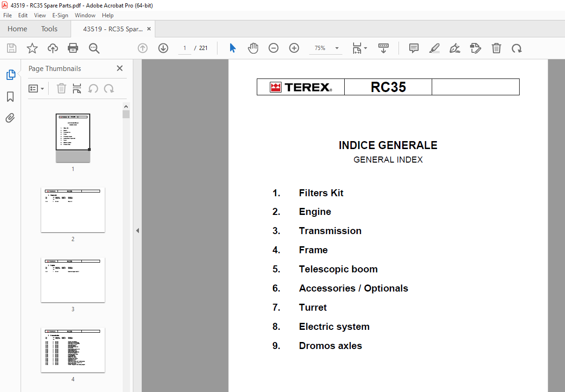Open the File menu

tap(7, 15)
